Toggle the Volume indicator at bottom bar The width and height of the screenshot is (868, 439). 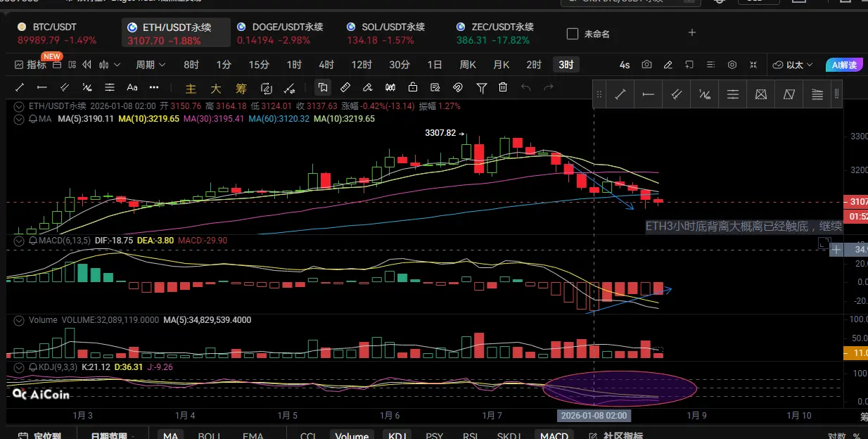coord(352,436)
